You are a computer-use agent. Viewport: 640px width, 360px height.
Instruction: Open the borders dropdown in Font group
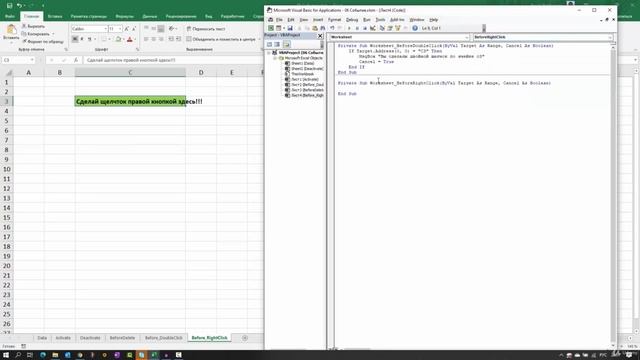[x=109, y=39]
